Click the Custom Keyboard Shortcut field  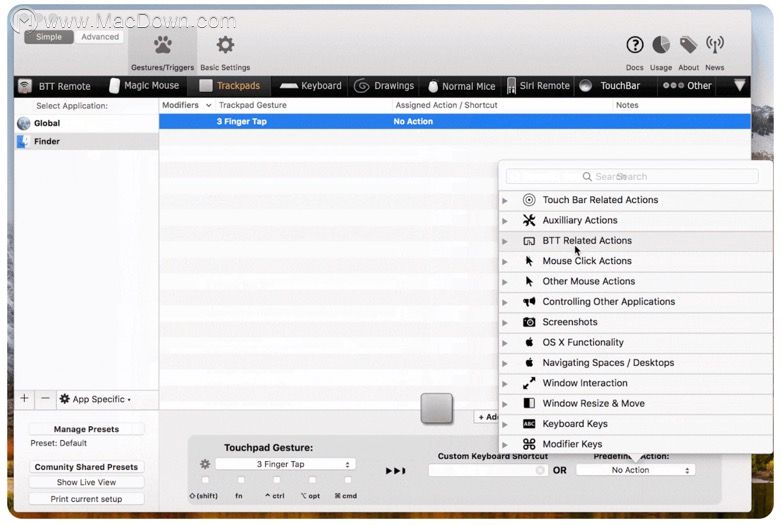[x=487, y=470]
